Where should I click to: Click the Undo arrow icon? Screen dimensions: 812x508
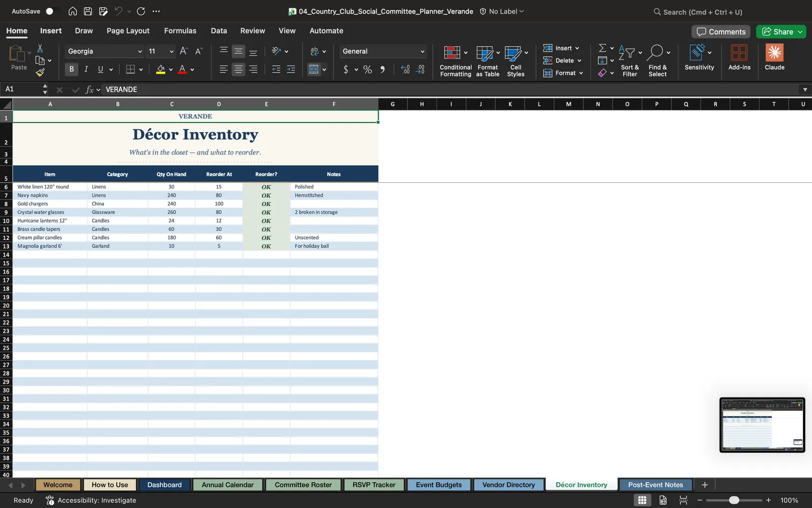118,11
